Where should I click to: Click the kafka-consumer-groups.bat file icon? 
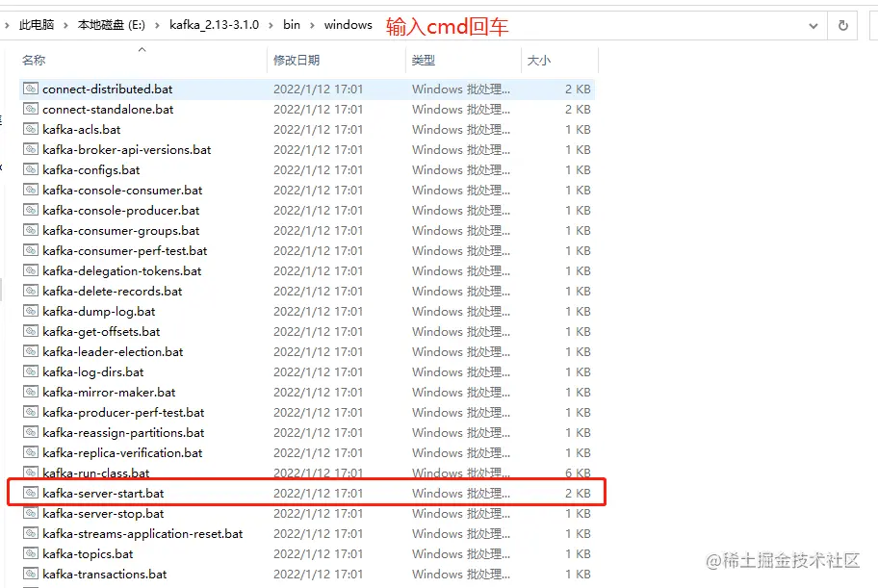pos(31,230)
